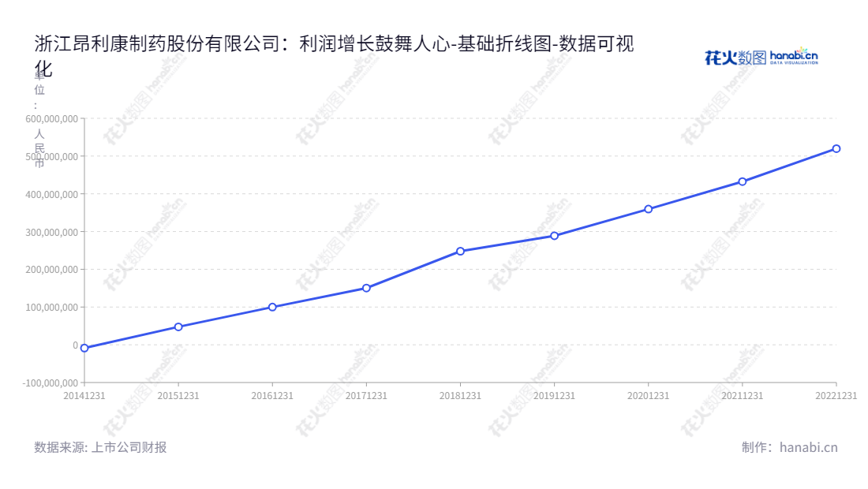Click the 20181231 data point marker
This screenshot has width=868, height=489.
tap(461, 251)
